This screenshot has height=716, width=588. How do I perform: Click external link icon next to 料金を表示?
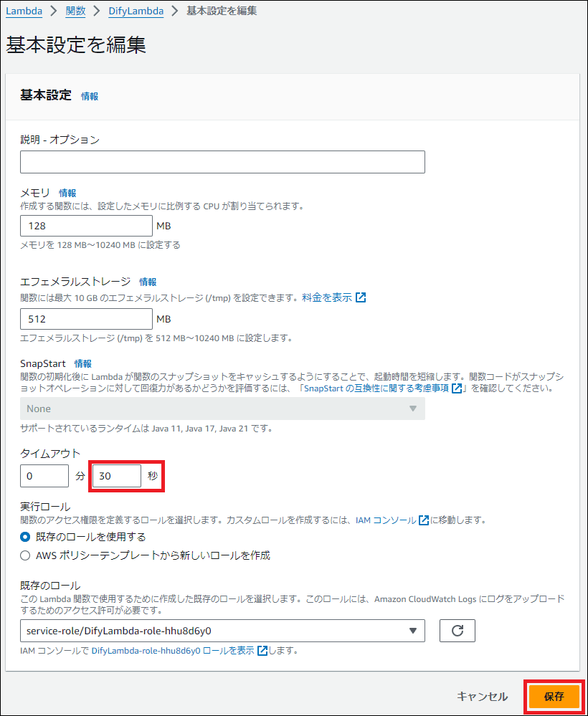coord(361,297)
